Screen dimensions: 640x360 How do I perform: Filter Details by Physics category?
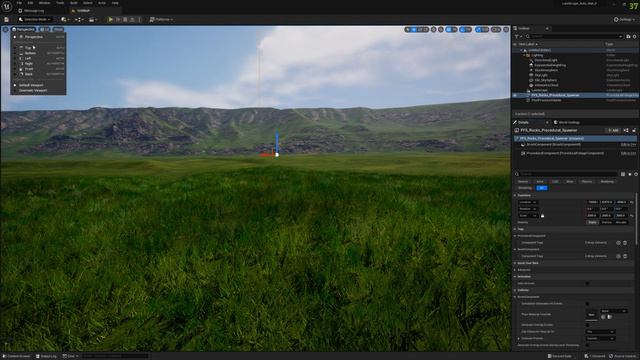click(x=587, y=182)
